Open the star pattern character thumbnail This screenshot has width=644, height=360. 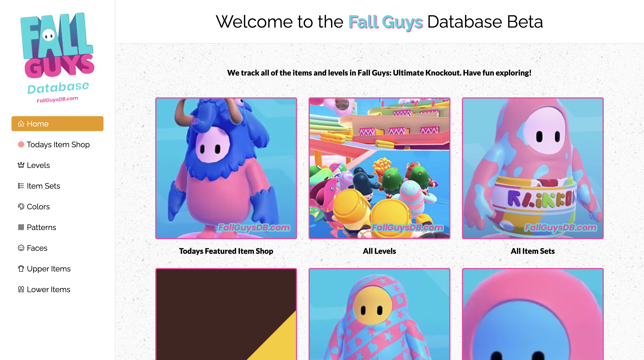point(379,314)
